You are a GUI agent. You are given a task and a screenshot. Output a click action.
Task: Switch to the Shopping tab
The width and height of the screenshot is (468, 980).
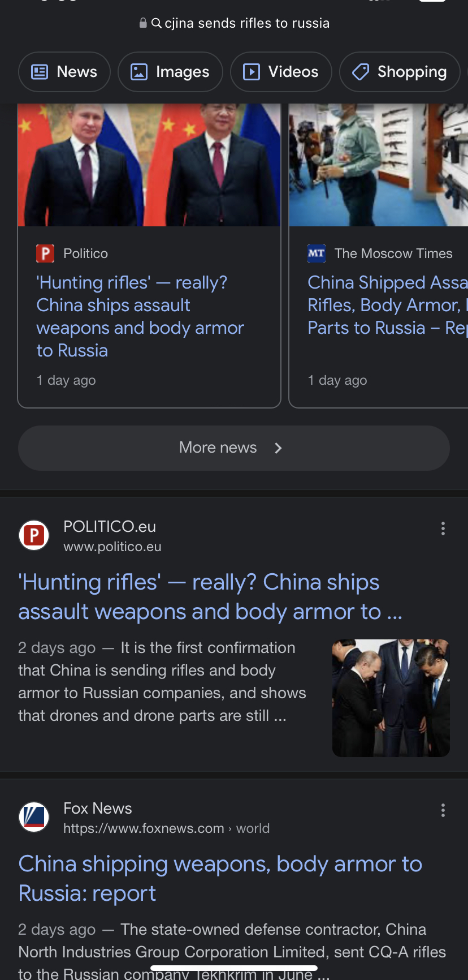tap(400, 72)
